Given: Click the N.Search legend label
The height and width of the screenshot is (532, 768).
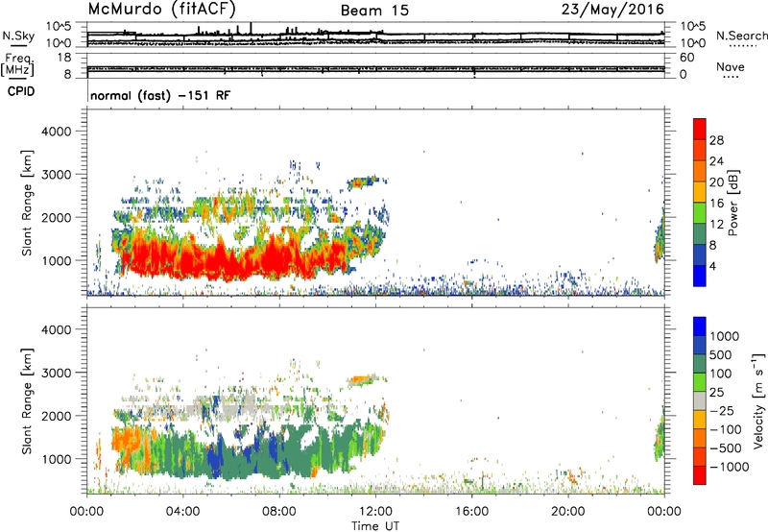Looking at the screenshot, I should click(741, 36).
